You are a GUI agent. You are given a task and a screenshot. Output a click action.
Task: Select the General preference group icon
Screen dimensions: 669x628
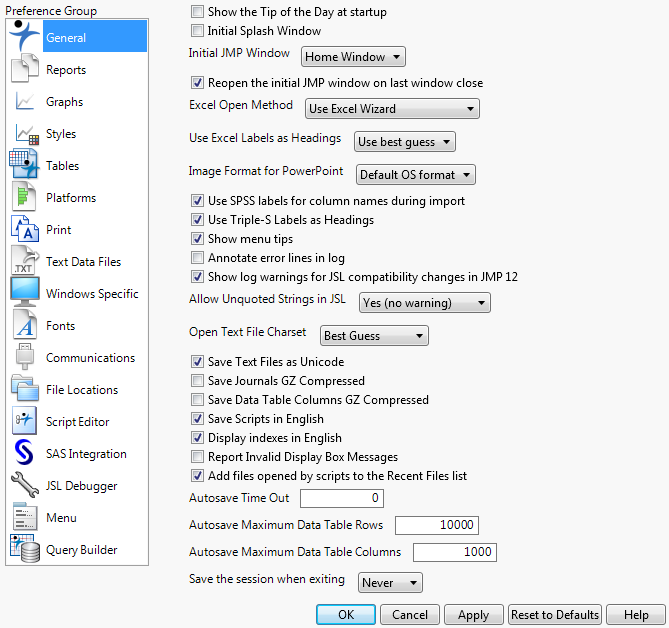tap(24, 36)
